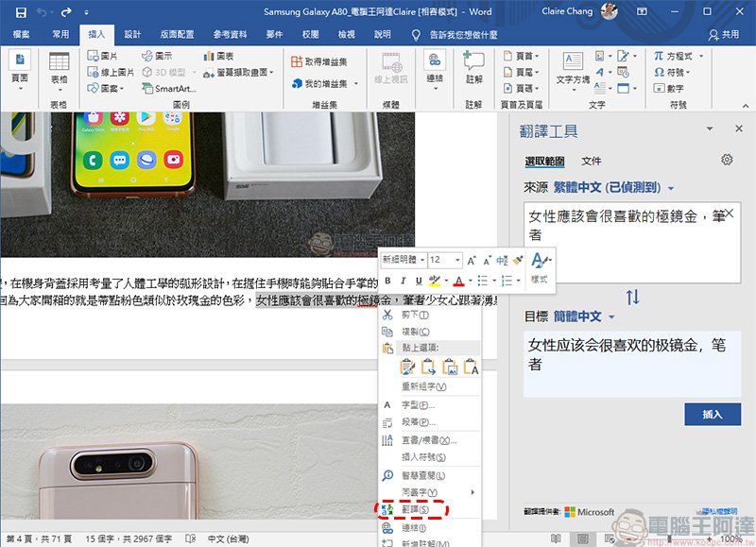Click the privacy statement link
The width and height of the screenshot is (756, 547).
[x=719, y=511]
